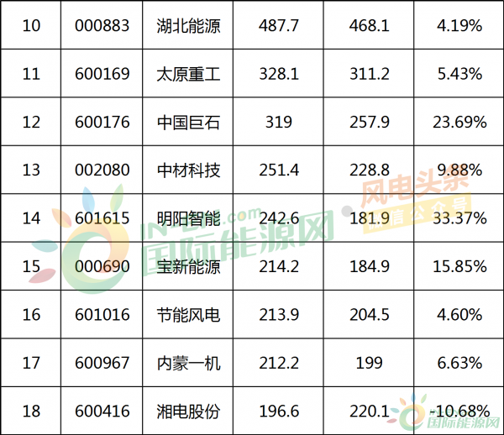Click percentage -10.68%

(459, 411)
